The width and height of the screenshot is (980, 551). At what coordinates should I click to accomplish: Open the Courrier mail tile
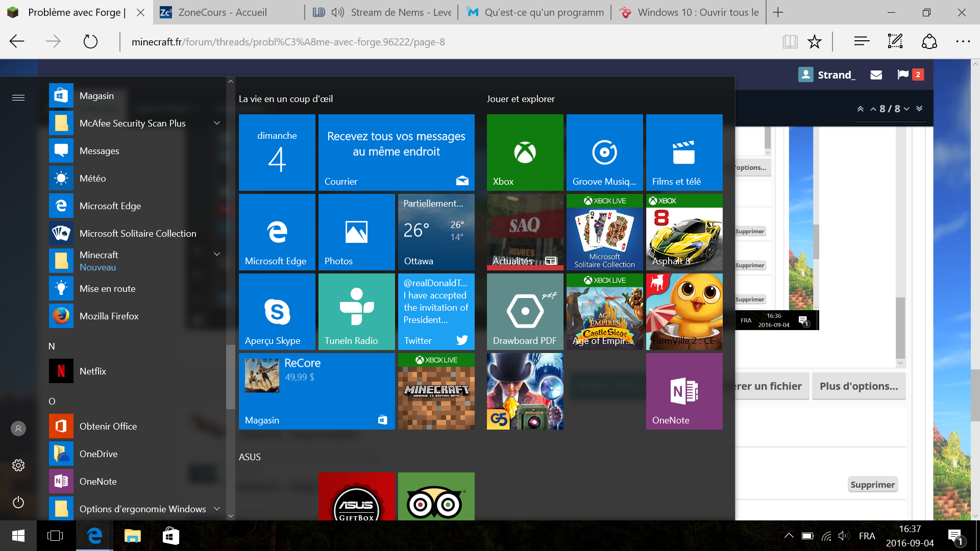[x=396, y=152]
